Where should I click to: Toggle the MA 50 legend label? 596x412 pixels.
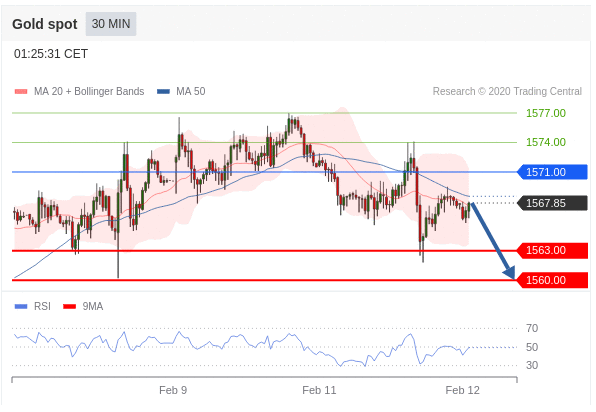pos(190,92)
